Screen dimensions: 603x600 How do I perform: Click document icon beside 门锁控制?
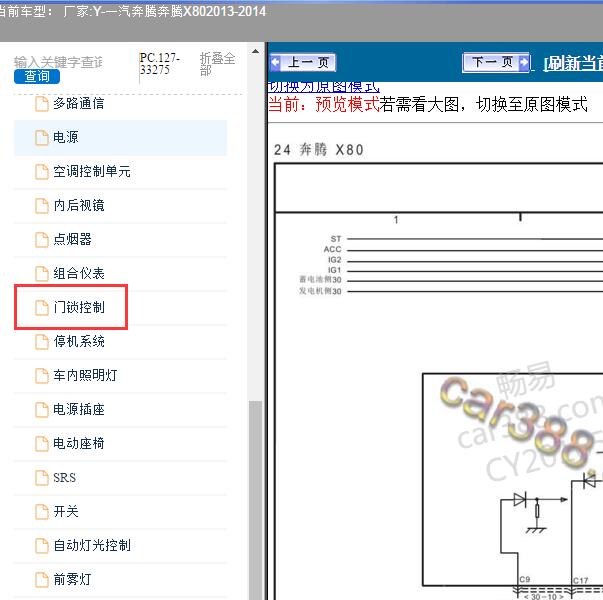click(x=42, y=307)
